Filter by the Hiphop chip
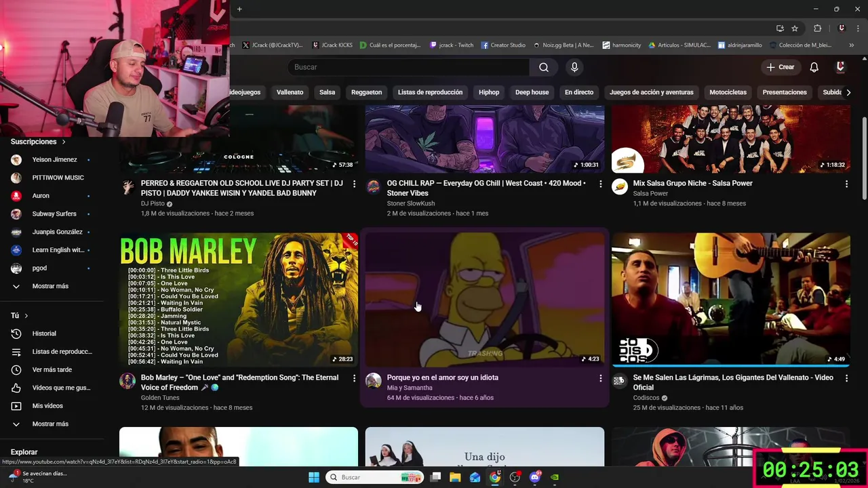This screenshot has width=868, height=488. click(489, 92)
